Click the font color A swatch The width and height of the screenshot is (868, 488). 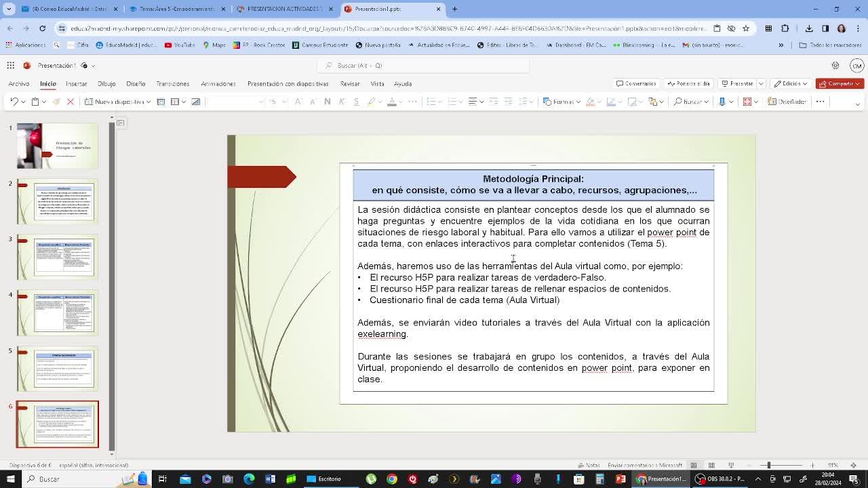click(x=392, y=102)
